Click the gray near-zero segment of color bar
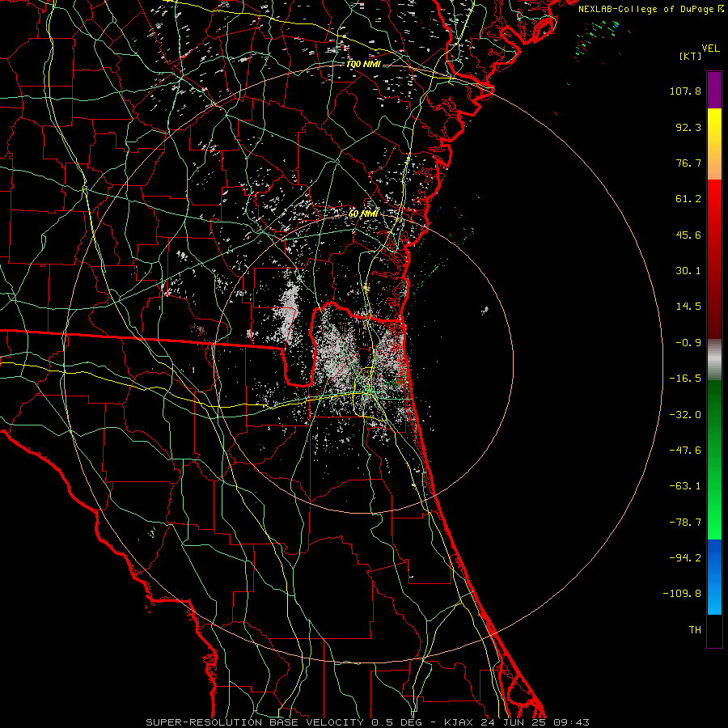Image resolution: width=728 pixels, height=728 pixels. (714, 360)
